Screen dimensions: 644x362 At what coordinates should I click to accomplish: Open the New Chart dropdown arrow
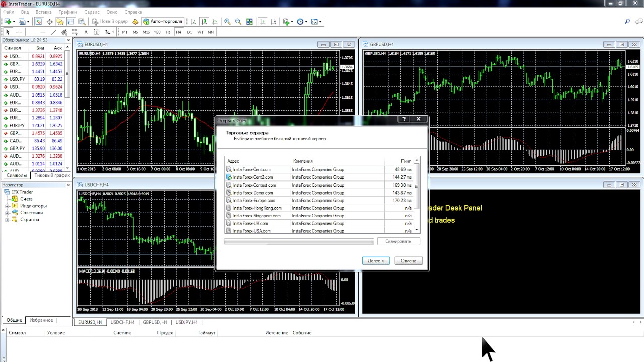click(x=14, y=22)
